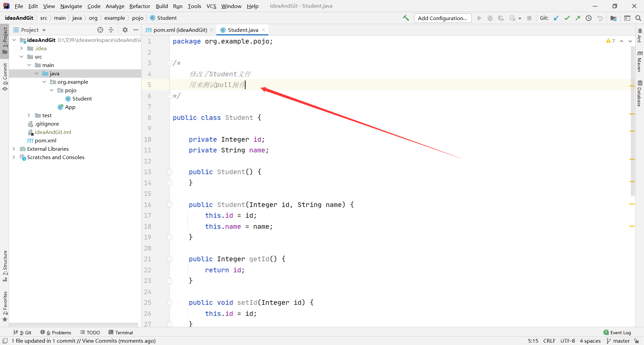Toggle fold on Student() constructor line 13
Screen dimensions: 644x345
click(170, 172)
